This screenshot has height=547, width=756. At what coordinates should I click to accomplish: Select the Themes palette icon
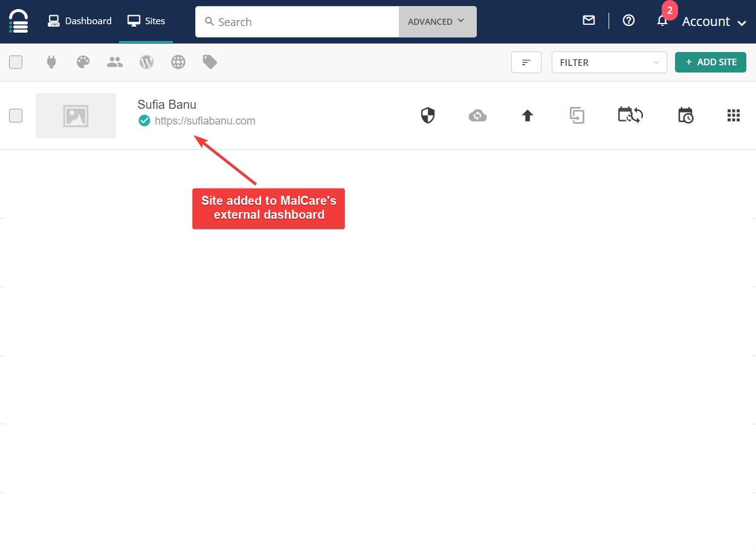pos(83,62)
